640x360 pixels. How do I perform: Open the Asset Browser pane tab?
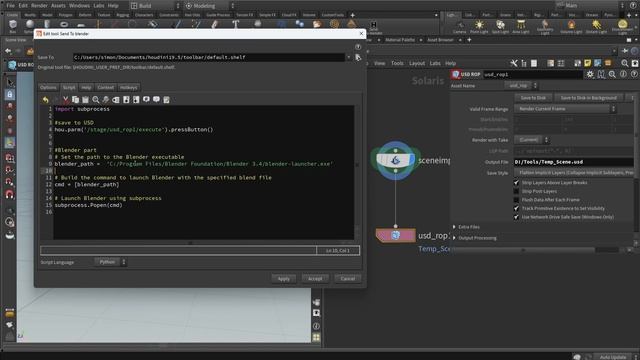tap(440, 40)
